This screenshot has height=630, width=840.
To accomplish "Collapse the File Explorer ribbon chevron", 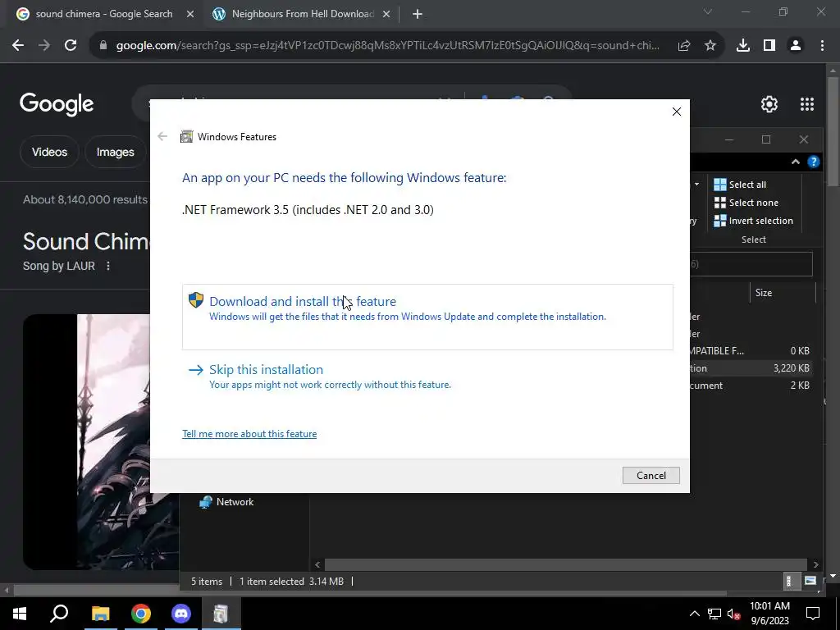I will [796, 162].
